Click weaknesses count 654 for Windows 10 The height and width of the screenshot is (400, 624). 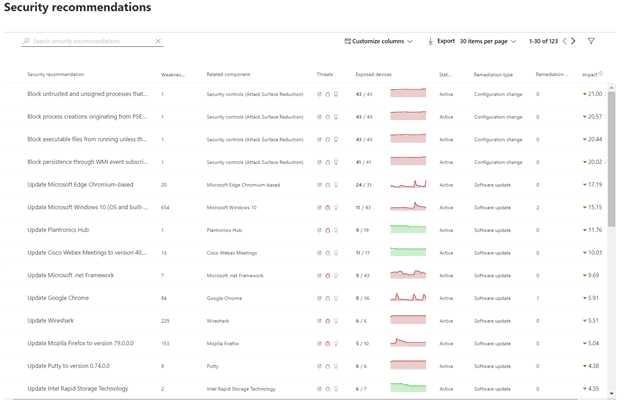165,208
